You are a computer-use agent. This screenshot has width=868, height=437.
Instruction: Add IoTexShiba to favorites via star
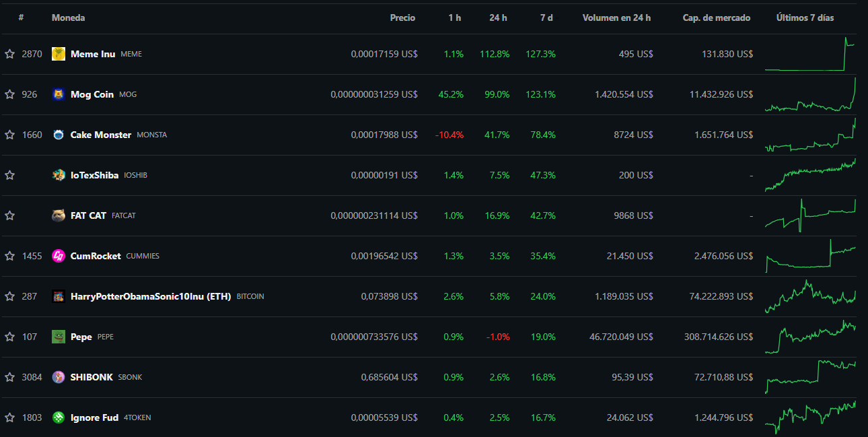tap(9, 175)
